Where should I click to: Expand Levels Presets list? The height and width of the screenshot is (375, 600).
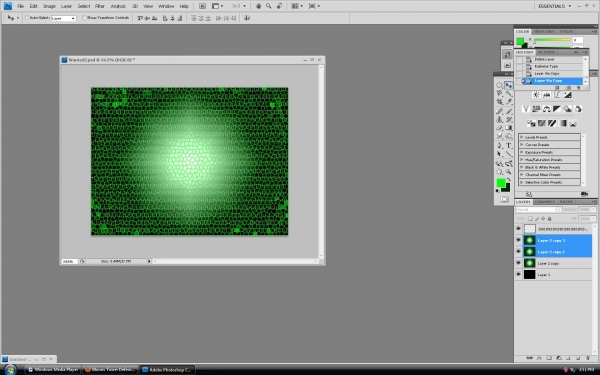tap(521, 137)
